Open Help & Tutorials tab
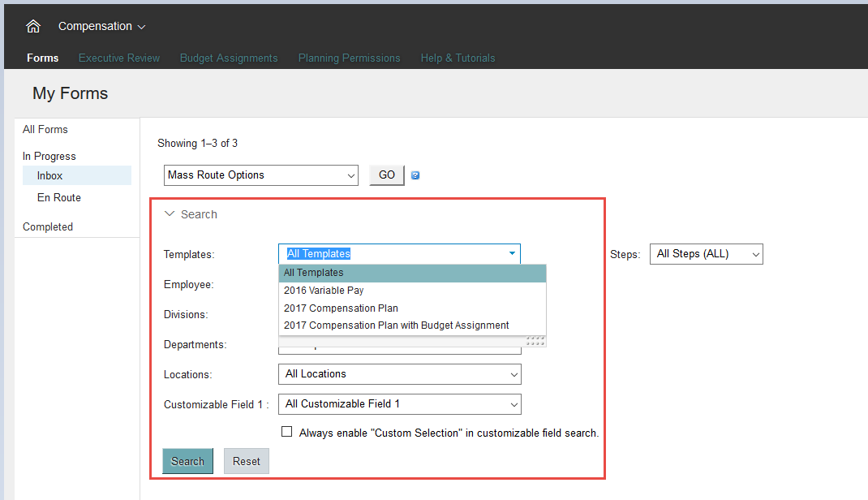This screenshot has height=500, width=868. tap(458, 58)
